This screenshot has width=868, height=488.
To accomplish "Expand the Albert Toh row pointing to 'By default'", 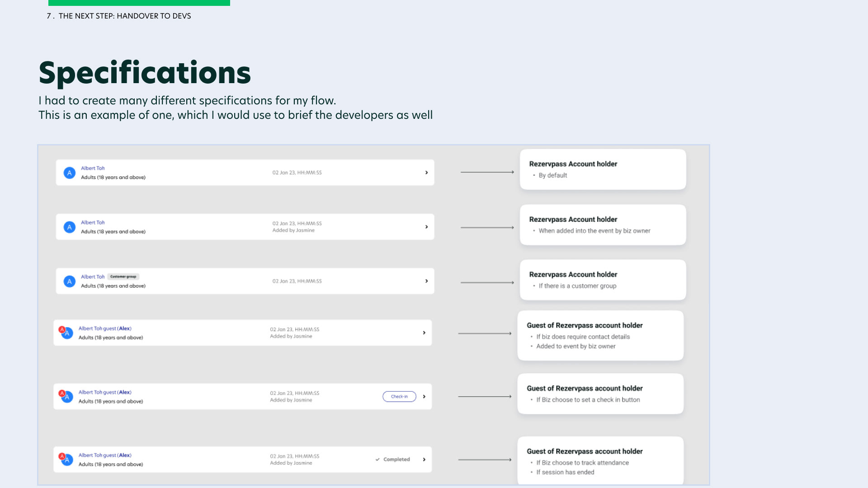I will (x=426, y=173).
